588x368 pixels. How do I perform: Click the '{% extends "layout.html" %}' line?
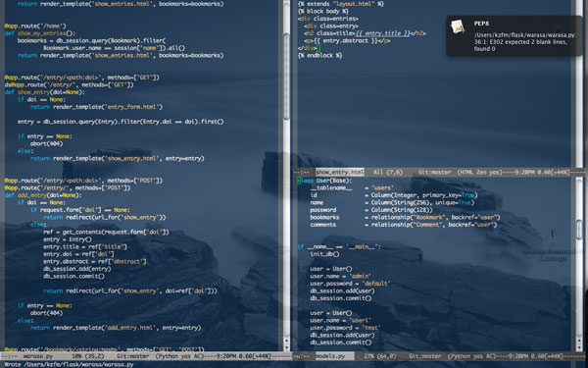coord(341,4)
